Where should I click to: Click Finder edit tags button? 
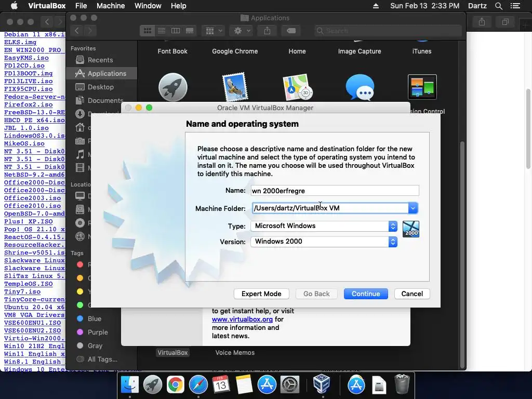pyautogui.click(x=291, y=31)
